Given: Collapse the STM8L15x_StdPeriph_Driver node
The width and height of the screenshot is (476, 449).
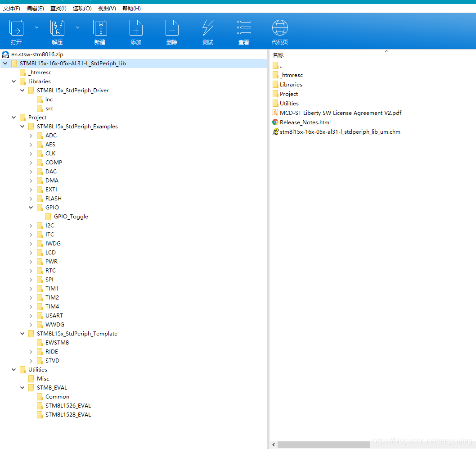Looking at the screenshot, I should click(22, 91).
